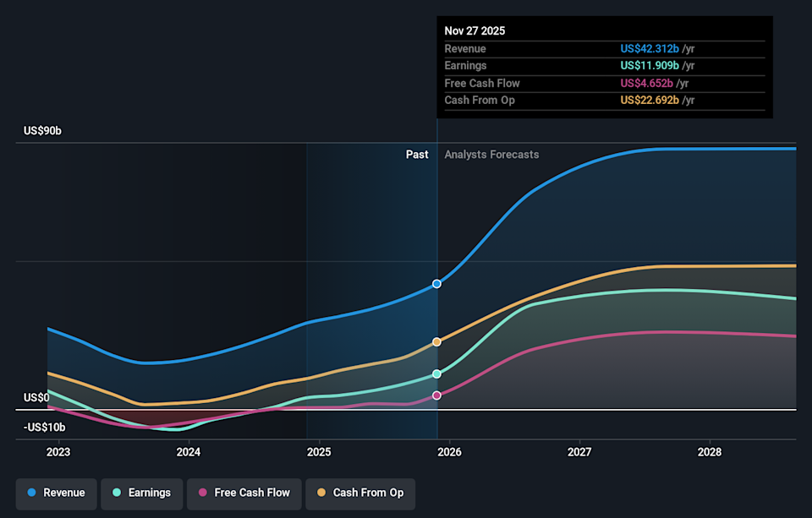Image resolution: width=812 pixels, height=518 pixels.
Task: Click the US$90b y-axis label
Action: [x=42, y=131]
